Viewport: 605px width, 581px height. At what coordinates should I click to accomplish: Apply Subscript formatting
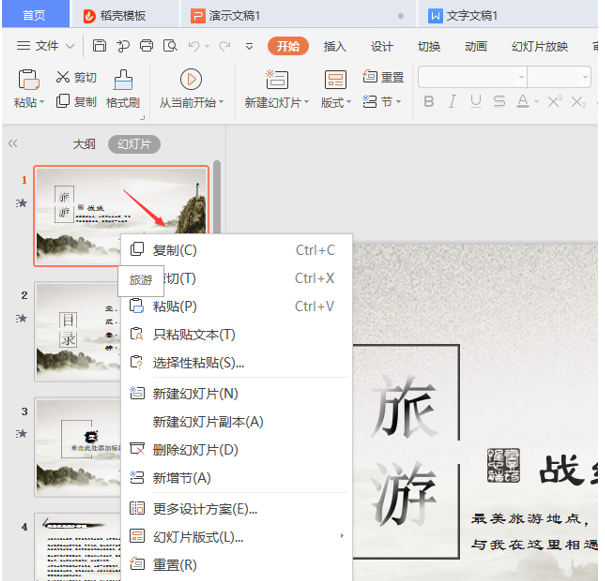pos(578,102)
